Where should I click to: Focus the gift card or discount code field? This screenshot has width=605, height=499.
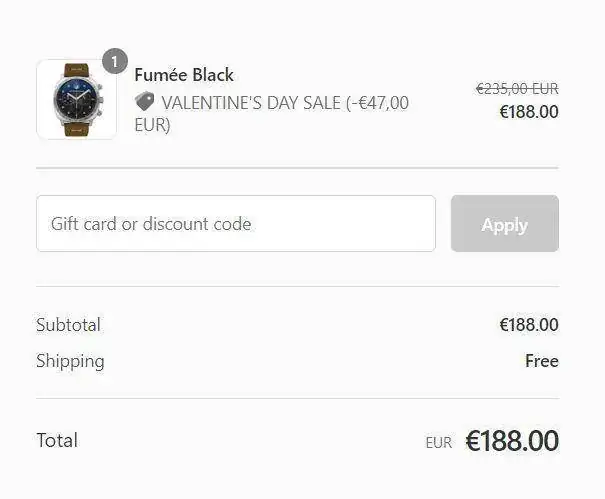pyautogui.click(x=235, y=224)
